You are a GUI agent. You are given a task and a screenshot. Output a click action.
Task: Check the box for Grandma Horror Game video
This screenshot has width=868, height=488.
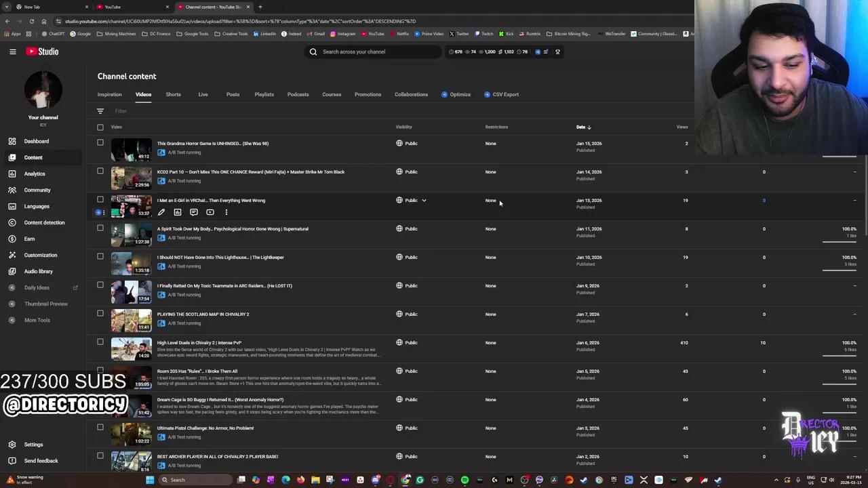[x=100, y=142]
